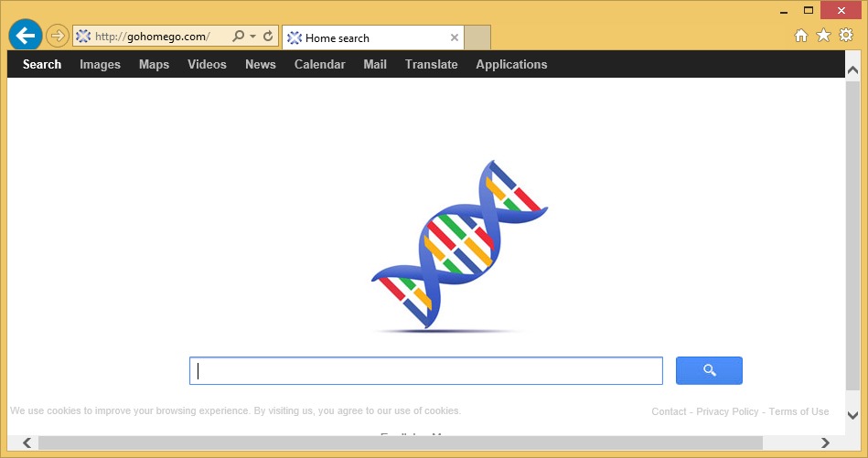Image resolution: width=868 pixels, height=458 pixels.
Task: Open Mail in the navigation bar
Action: click(375, 64)
